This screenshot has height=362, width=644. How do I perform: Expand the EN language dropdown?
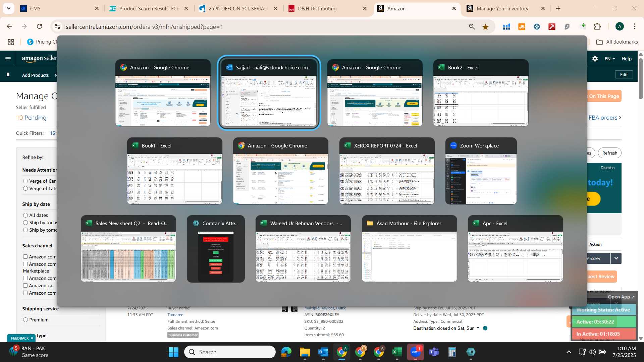click(609, 59)
